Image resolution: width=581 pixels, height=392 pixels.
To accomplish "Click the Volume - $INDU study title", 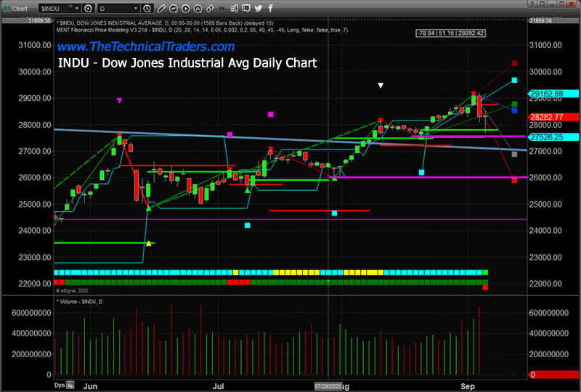I will tap(79, 301).
